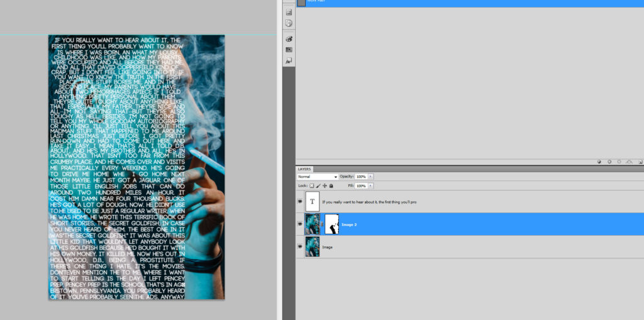This screenshot has width=644, height=320.
Task: Open the Color palette panel icon
Action: click(x=289, y=39)
